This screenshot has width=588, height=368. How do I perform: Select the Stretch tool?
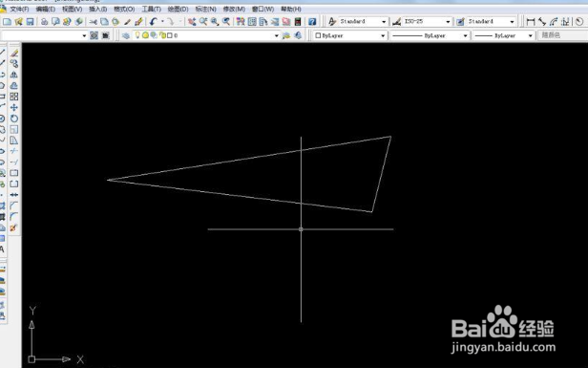(x=14, y=141)
